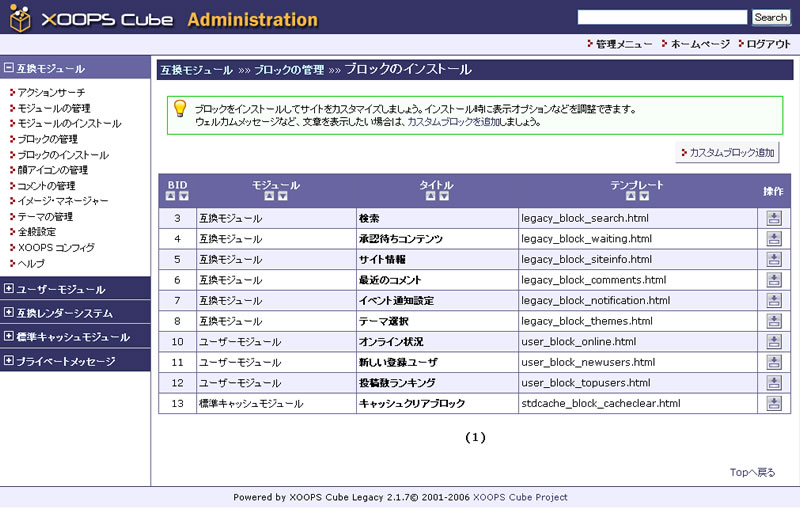Click 互換モジュール breadcrumb link
800x518 pixels.
point(196,70)
